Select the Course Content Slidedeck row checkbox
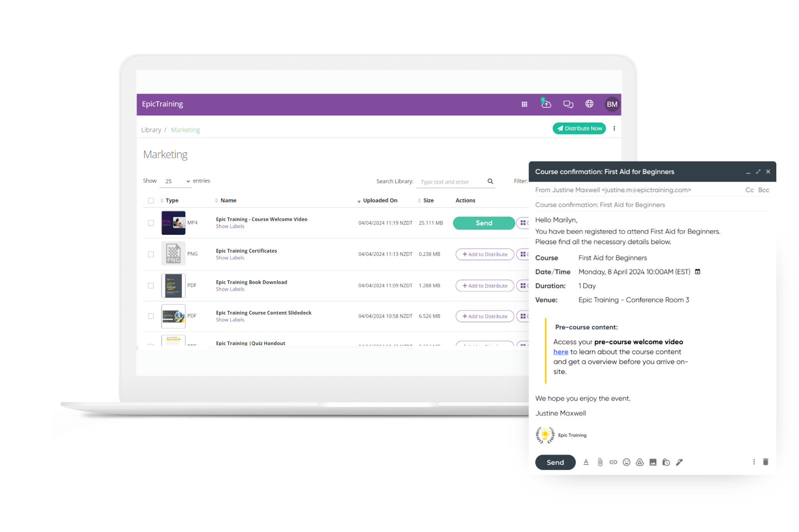The width and height of the screenshot is (799, 532). (151, 316)
